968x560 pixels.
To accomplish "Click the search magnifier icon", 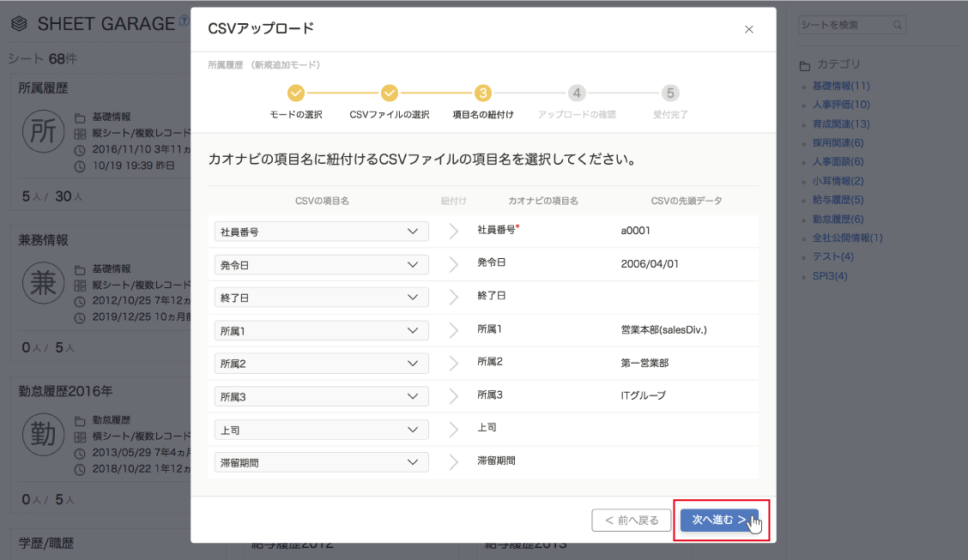I will (x=898, y=25).
